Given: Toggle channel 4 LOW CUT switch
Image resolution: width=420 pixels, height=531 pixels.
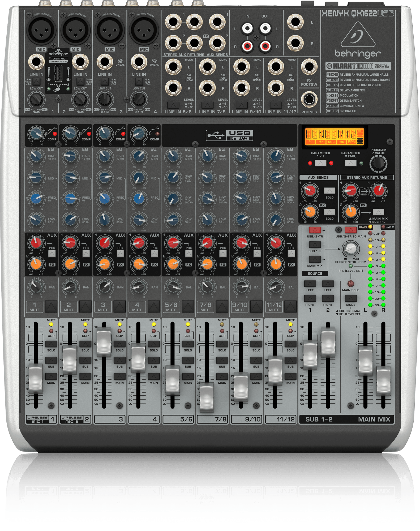Looking at the screenshot, I should coord(139,82).
